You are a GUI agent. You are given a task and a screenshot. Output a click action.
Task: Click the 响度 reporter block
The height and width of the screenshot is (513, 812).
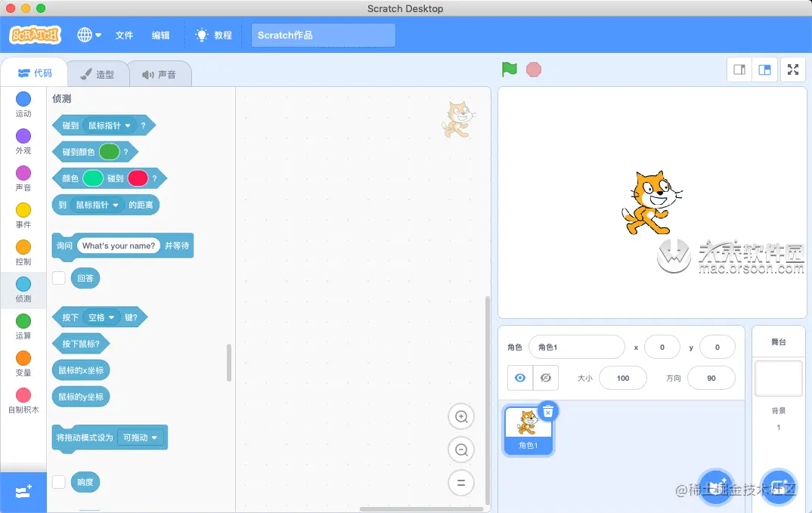85,482
